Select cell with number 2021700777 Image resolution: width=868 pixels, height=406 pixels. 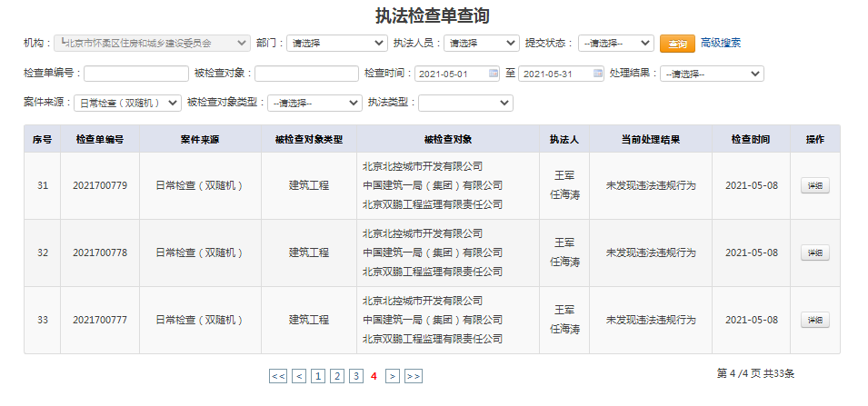[100, 320]
